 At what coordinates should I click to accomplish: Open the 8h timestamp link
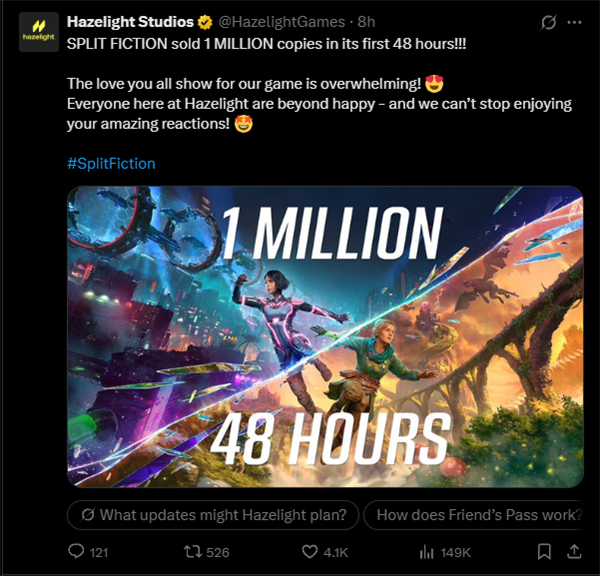pyautogui.click(x=367, y=22)
